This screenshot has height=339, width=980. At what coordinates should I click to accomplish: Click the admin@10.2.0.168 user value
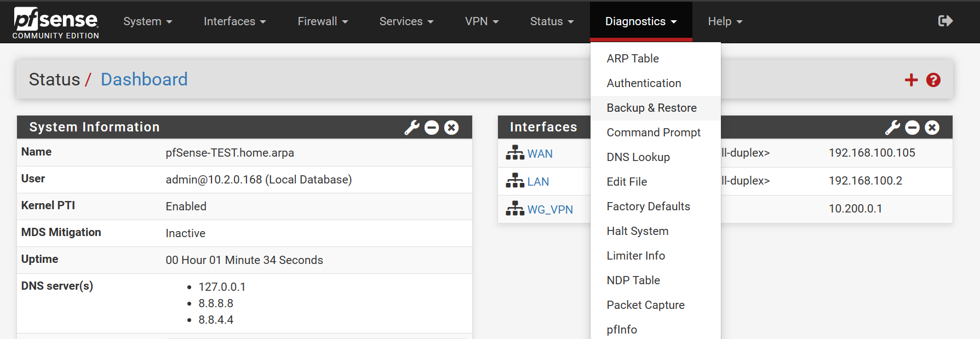[259, 180]
